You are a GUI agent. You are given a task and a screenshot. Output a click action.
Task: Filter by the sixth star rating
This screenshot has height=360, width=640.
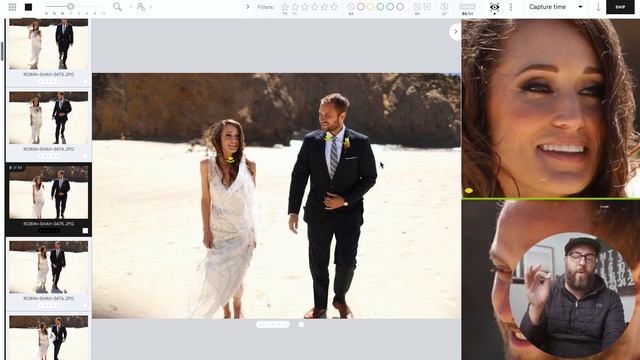334,7
